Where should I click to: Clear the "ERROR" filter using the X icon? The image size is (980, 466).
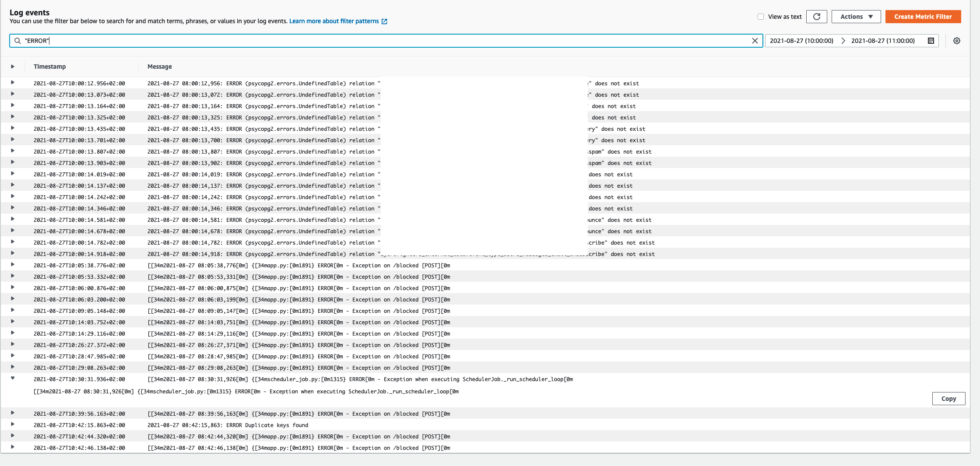click(x=755, y=41)
